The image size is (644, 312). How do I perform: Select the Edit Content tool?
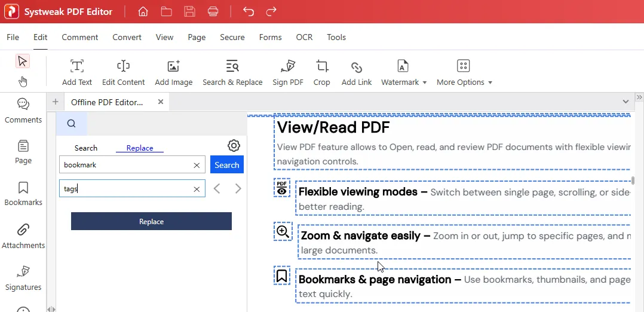[123, 72]
